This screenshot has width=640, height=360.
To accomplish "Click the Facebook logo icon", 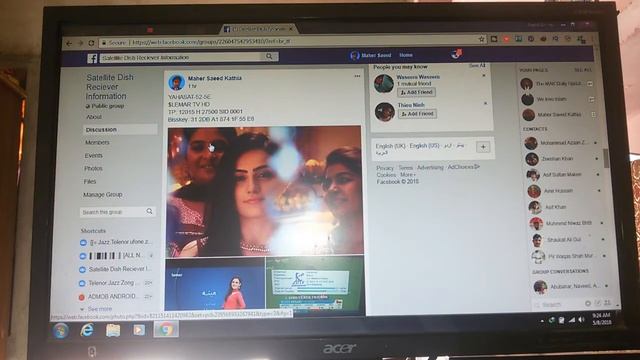I will coord(92,58).
